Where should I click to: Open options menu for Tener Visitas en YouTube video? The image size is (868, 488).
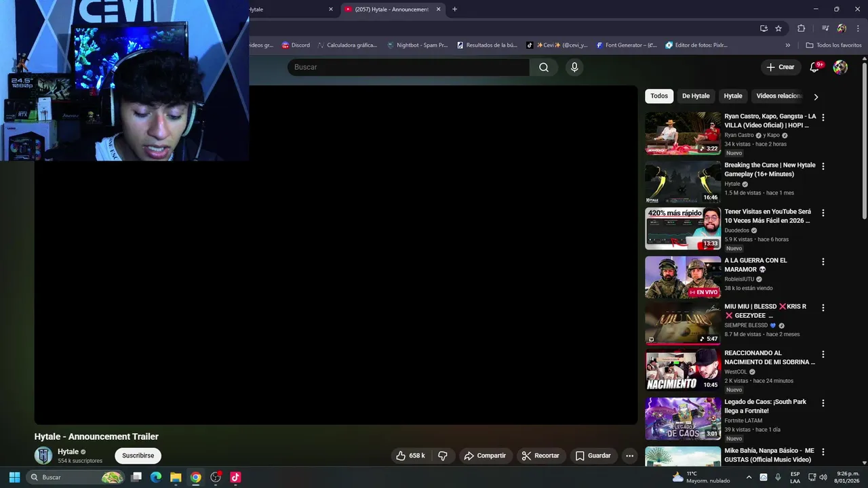coord(823,213)
